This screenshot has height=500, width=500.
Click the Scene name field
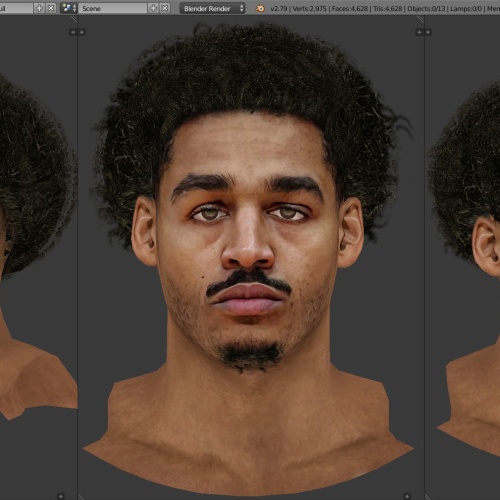113,8
